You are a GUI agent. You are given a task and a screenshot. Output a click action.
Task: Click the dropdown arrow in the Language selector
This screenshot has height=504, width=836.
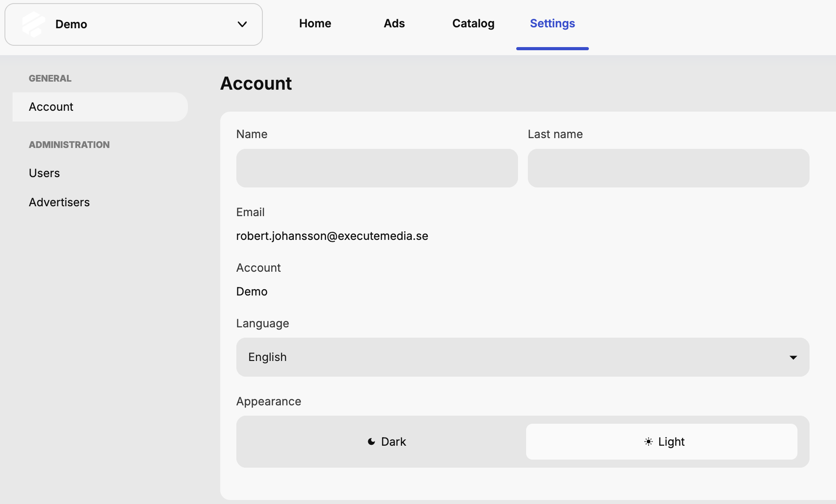pos(793,357)
